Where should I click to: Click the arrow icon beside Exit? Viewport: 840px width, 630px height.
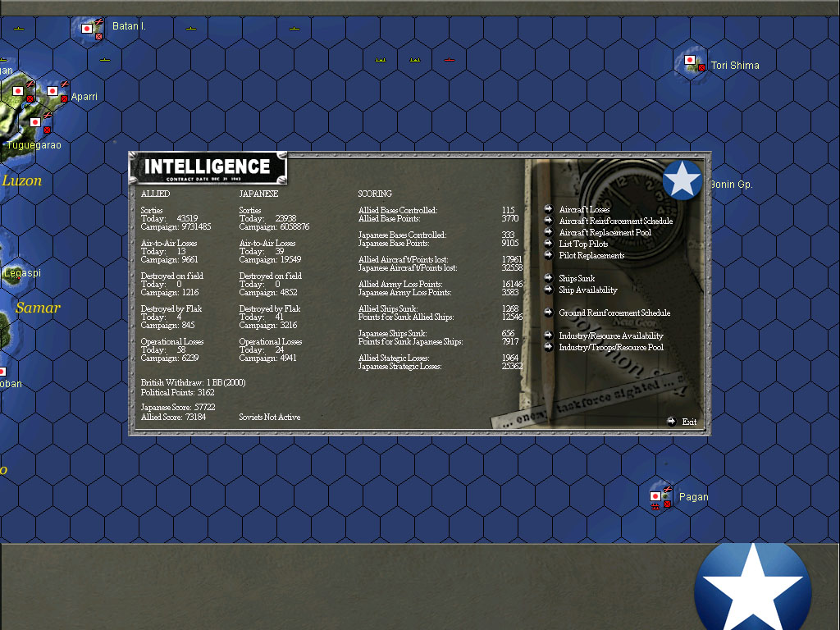click(671, 422)
